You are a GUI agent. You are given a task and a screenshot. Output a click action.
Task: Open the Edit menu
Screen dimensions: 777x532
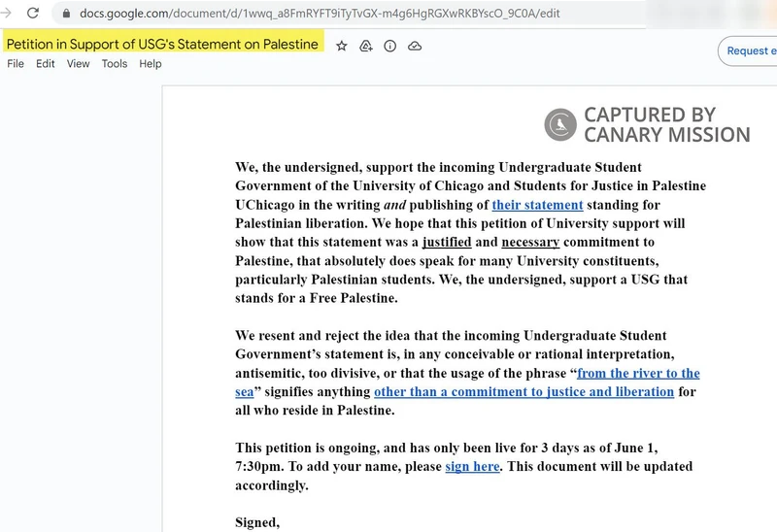tap(45, 64)
